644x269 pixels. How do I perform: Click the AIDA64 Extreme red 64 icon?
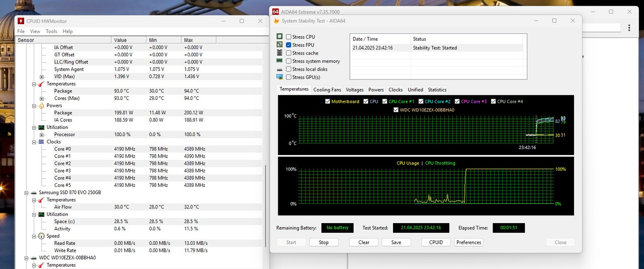pyautogui.click(x=275, y=12)
